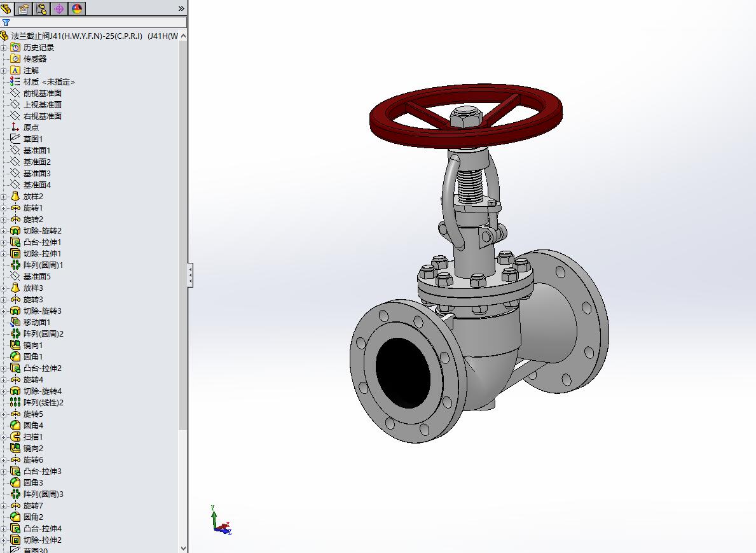
Task: Expand the 放样2 loft feature
Action: (4, 197)
